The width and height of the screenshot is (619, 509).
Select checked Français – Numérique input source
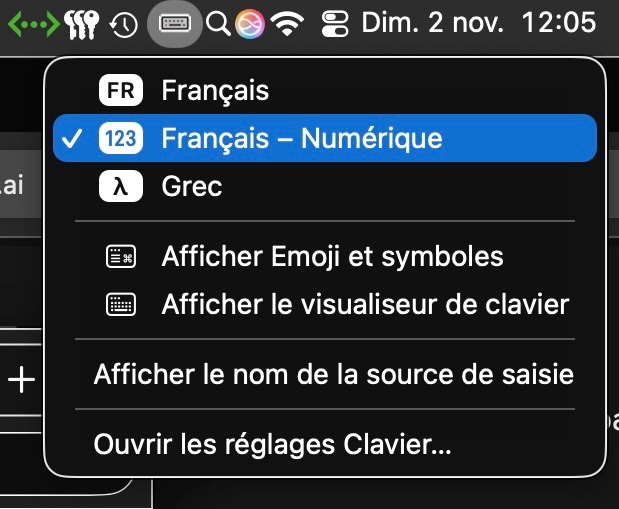coord(300,138)
